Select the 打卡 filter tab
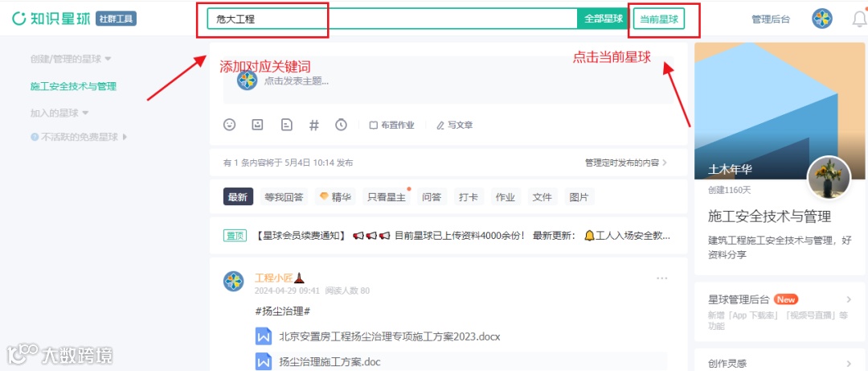Screen dimensions: 868x371 469,197
